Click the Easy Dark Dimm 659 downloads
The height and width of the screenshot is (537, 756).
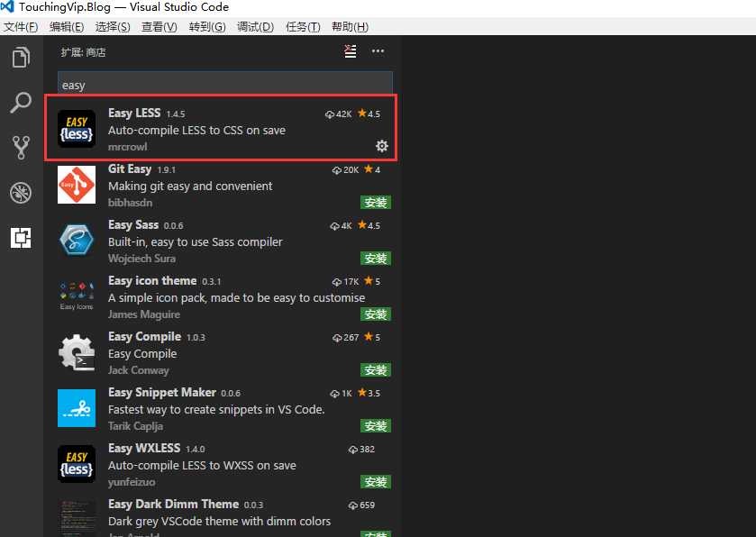[x=361, y=505]
